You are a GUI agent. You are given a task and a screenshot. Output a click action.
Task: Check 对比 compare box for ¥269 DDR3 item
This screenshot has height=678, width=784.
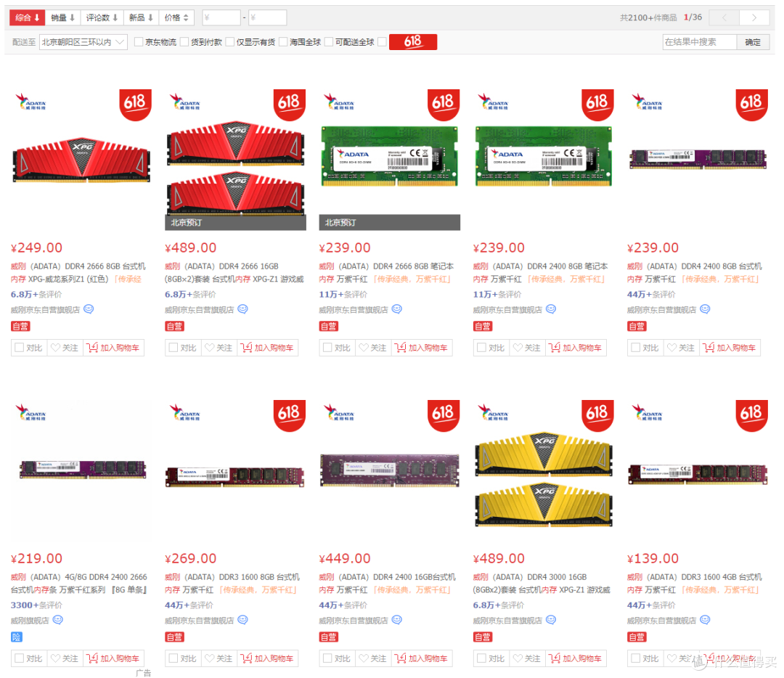pyautogui.click(x=173, y=658)
